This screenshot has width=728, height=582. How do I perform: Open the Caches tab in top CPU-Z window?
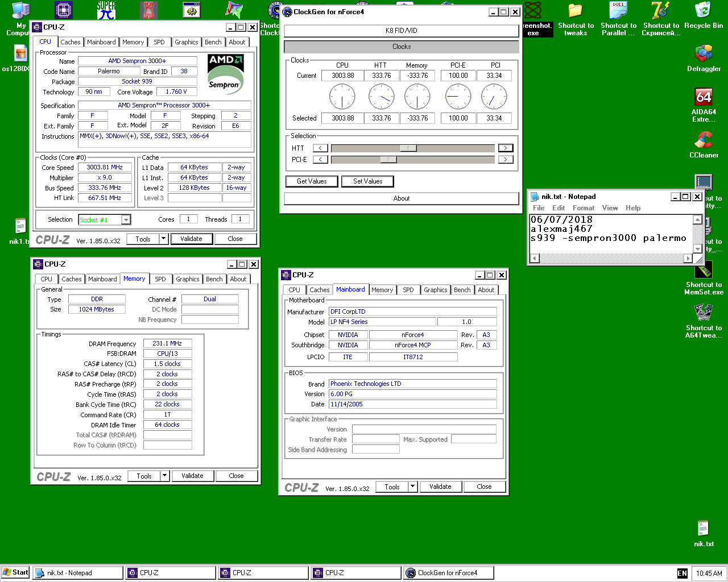(71, 42)
